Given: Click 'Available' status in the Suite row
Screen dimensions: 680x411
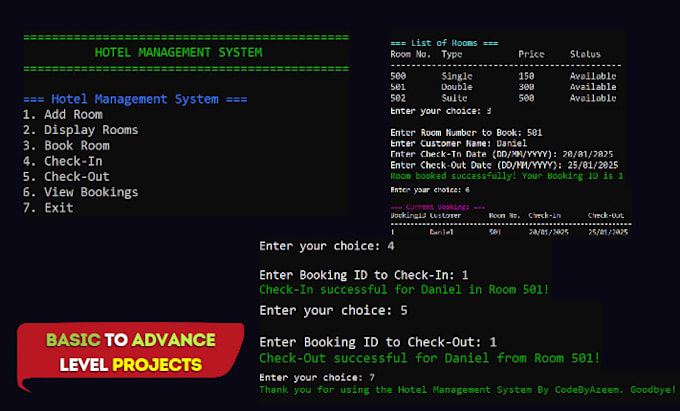Looking at the screenshot, I should coord(593,98).
